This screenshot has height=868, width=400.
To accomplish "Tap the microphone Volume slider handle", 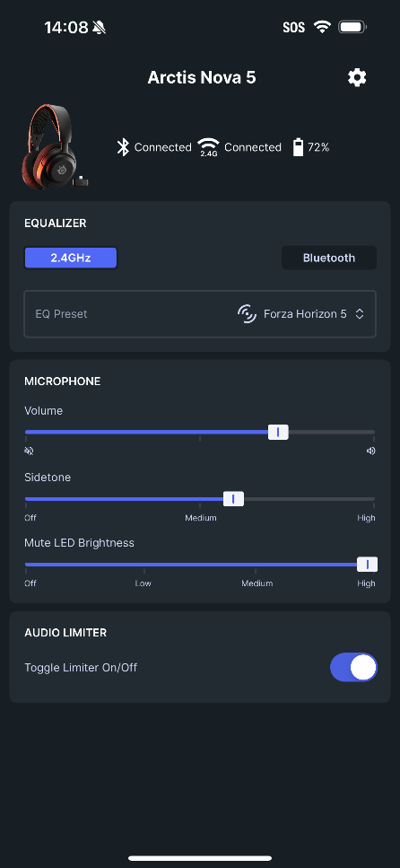I will [278, 432].
